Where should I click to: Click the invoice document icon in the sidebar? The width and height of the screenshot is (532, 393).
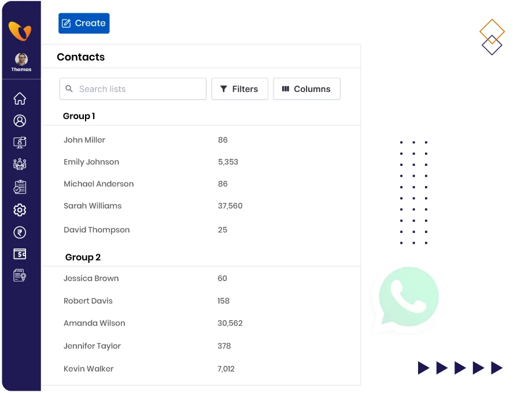pyautogui.click(x=20, y=275)
